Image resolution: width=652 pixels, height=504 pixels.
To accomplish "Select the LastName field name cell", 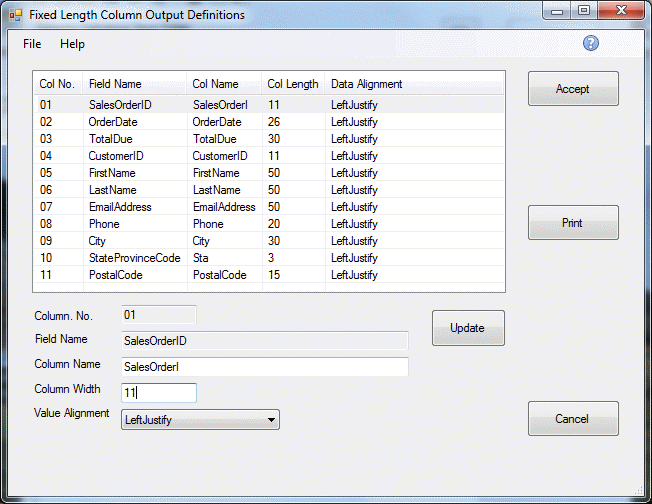I will click(x=113, y=190).
